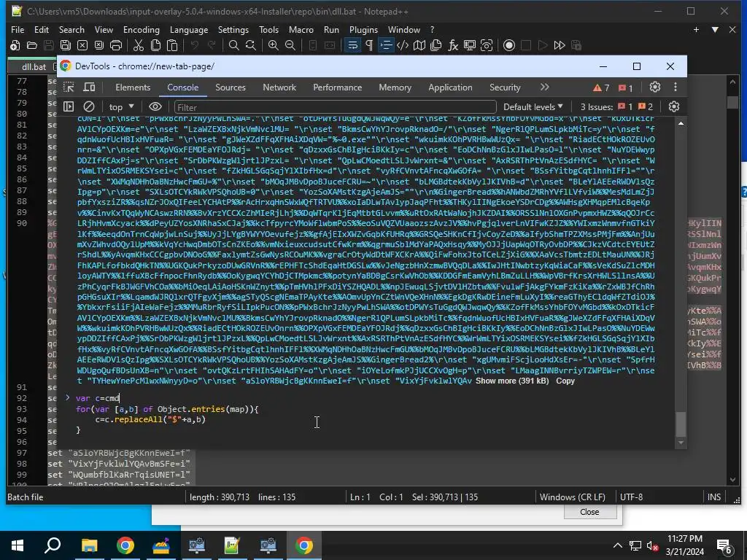Click Windows Start button
This screenshot has width=747, height=560.
pyautogui.click(x=18, y=545)
